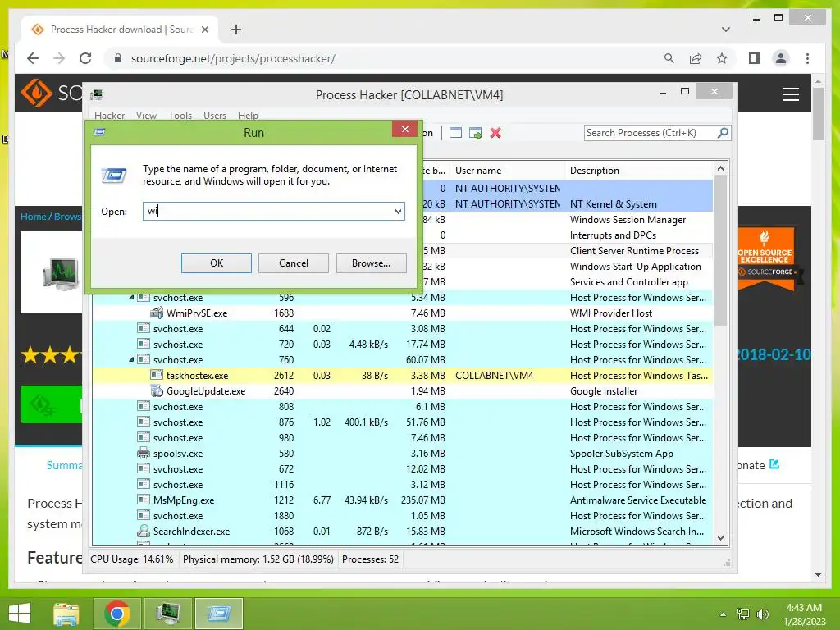The height and width of the screenshot is (630, 840).
Task: Click the taskhostex.exe process icon
Action: (157, 375)
